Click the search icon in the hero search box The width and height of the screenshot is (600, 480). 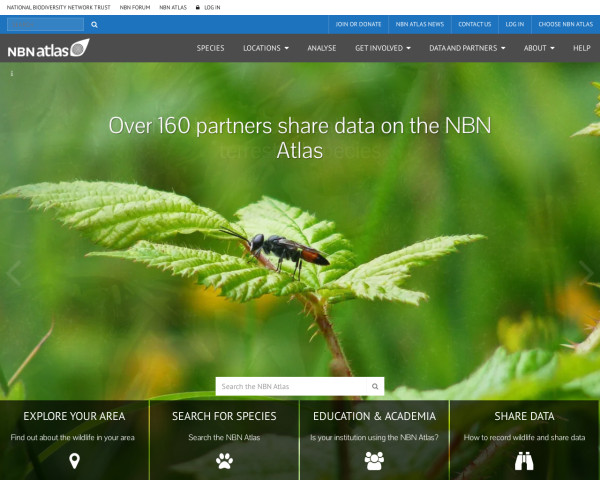(x=375, y=386)
